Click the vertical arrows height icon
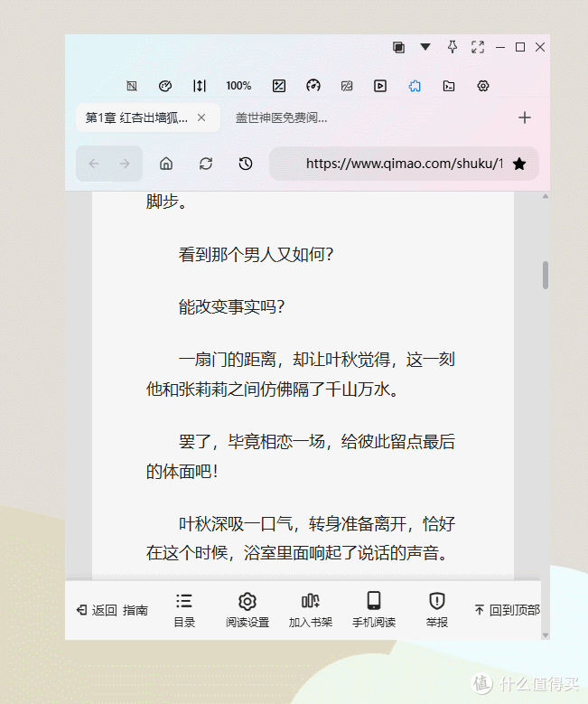The height and width of the screenshot is (704, 588). click(x=200, y=86)
